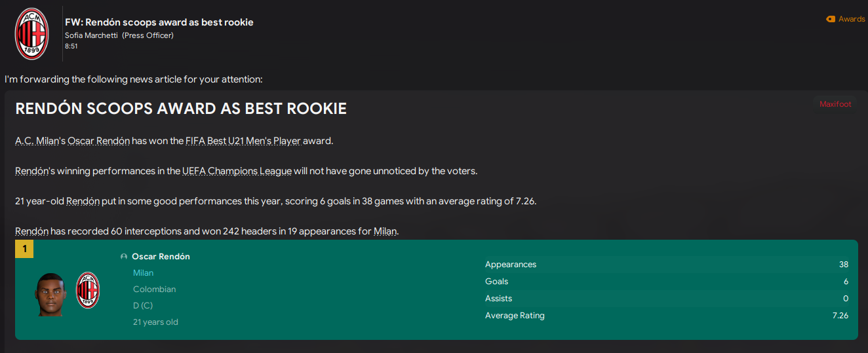
Task: Click the AC Milan crest beside the message header
Action: (31, 34)
